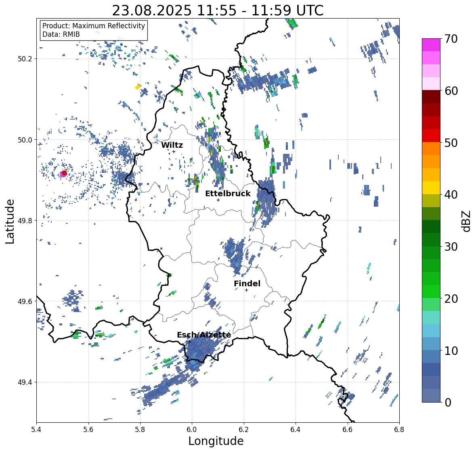Click the yellow echo cell northwest of Wiltz
This screenshot has width=476, height=451.
click(138, 87)
